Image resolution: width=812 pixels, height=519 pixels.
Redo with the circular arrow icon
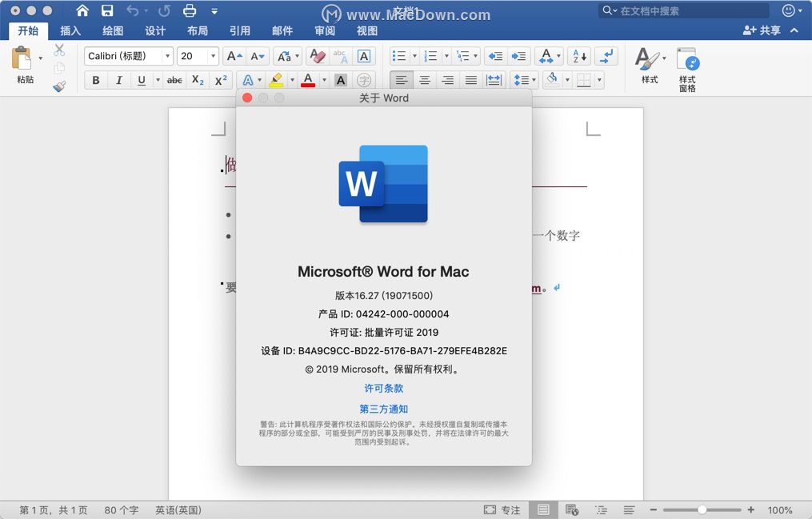point(164,10)
